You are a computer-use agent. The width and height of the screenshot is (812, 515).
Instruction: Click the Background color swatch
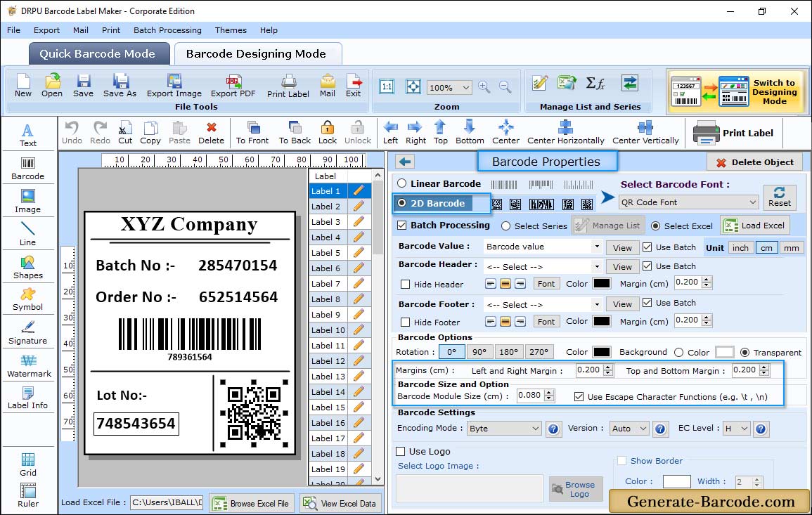click(724, 353)
